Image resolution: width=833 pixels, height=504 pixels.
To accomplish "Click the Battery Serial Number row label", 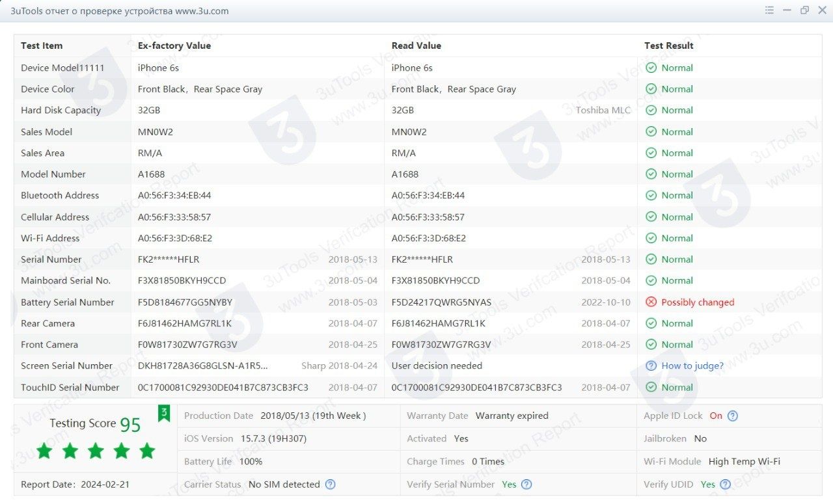I will click(x=68, y=302).
